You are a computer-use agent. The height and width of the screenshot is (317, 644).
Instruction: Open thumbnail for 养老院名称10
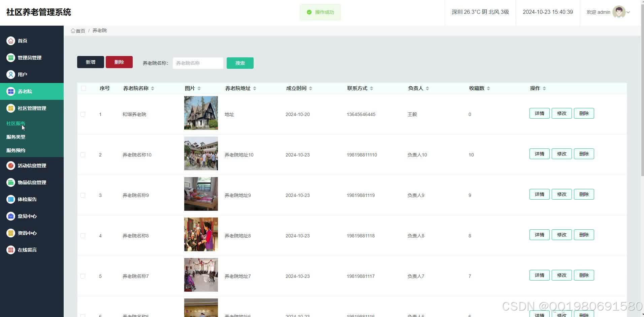click(201, 153)
